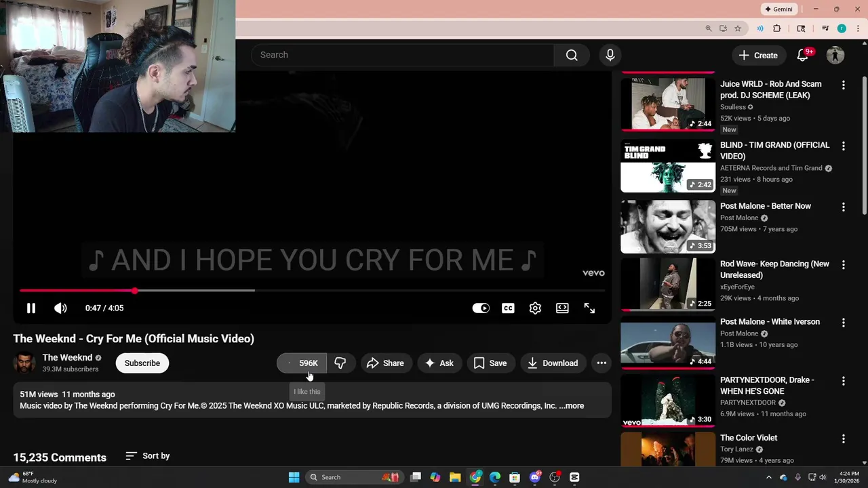Open Chrome zoom magnifier icon
This screenshot has height=488, width=868.
coord(709,28)
